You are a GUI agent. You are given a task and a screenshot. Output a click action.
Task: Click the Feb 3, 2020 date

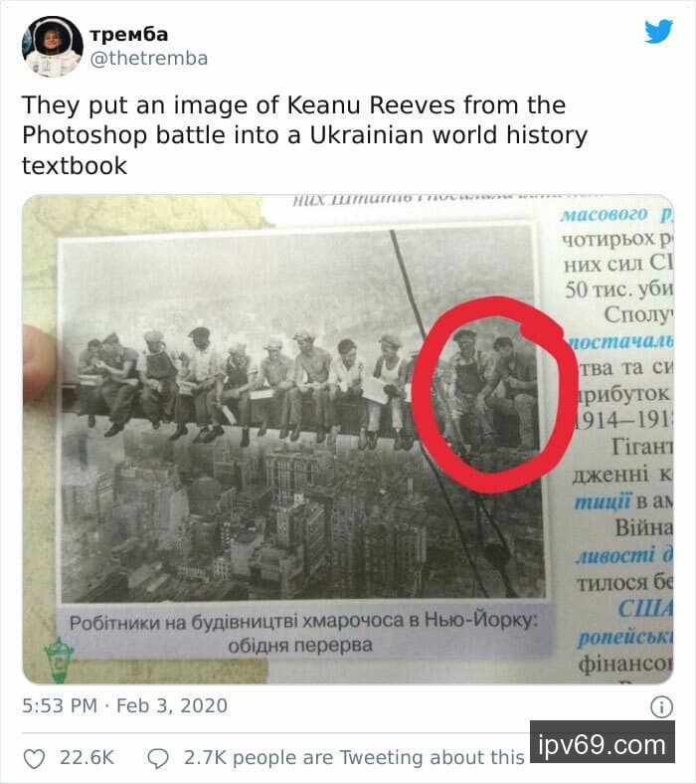(172, 705)
